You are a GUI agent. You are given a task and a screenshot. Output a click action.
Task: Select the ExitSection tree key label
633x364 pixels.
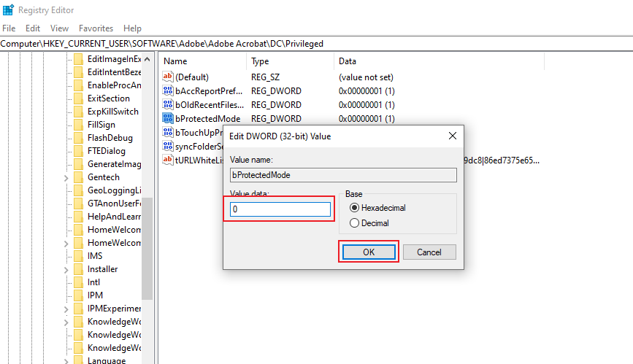[109, 98]
